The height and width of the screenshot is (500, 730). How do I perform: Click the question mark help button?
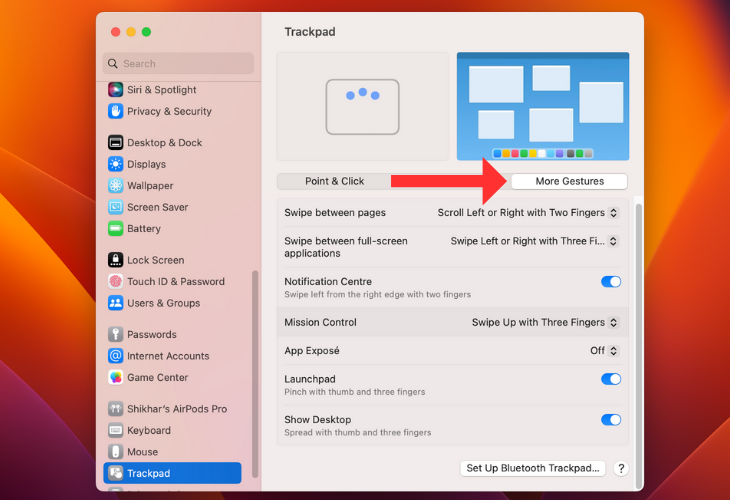tap(620, 468)
